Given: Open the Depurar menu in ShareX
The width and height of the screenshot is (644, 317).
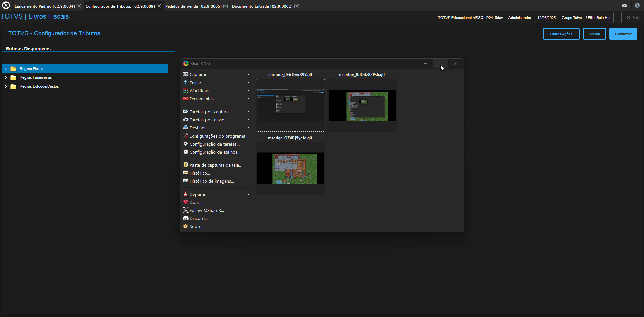Looking at the screenshot, I should 216,194.
